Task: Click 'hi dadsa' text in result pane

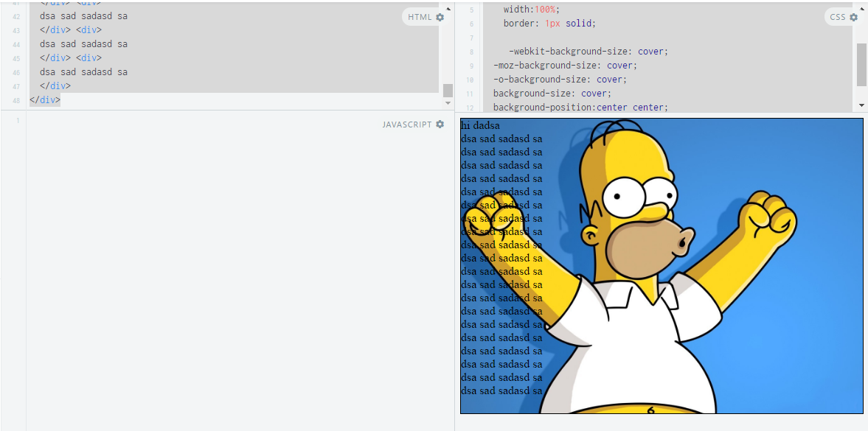Action: (x=480, y=125)
